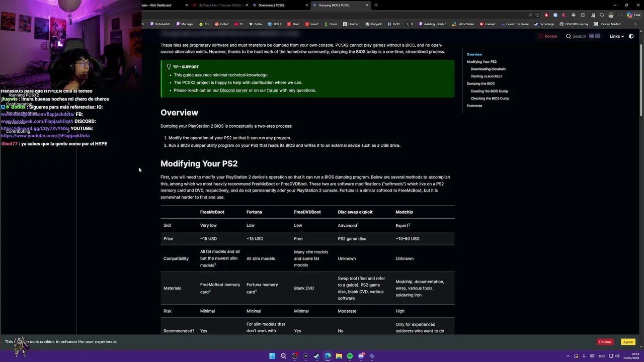The width and height of the screenshot is (644, 362).
Task: Open Editor Video bookmark
Action: (x=463, y=24)
